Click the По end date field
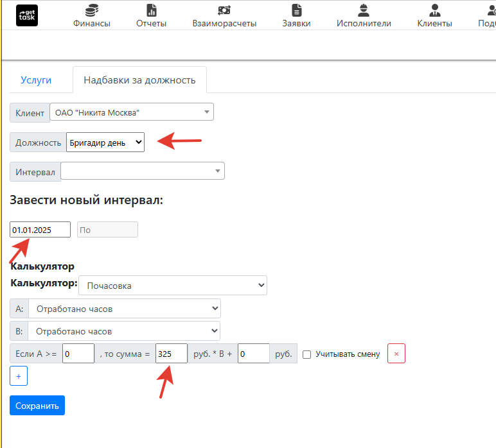Viewport: 496px width, 448px height. [107, 230]
